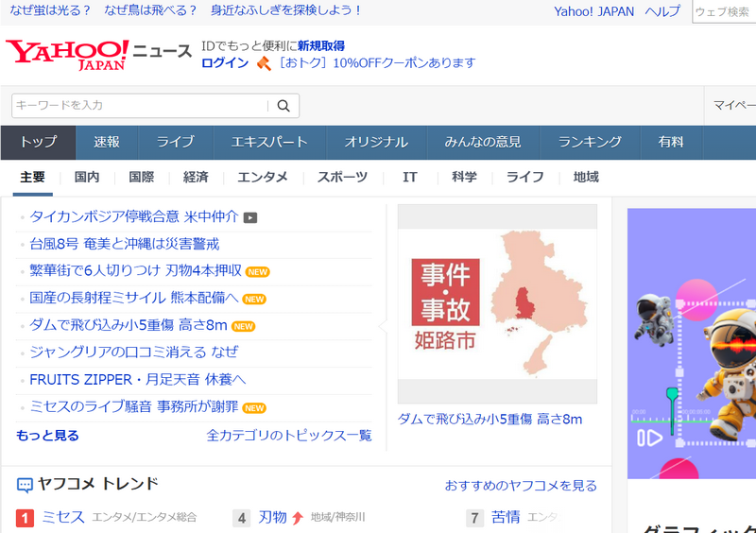Open the ライブ tab

pyautogui.click(x=176, y=143)
